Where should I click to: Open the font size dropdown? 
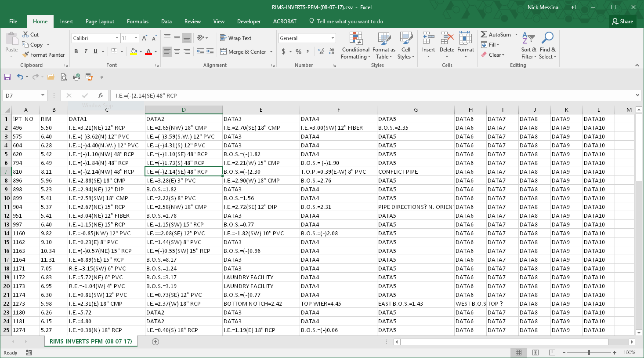point(136,38)
